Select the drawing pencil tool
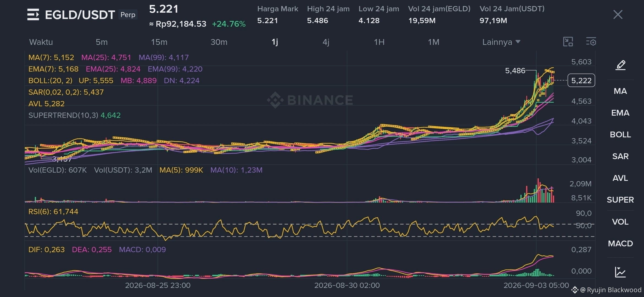This screenshot has width=644, height=297. pyautogui.click(x=620, y=65)
